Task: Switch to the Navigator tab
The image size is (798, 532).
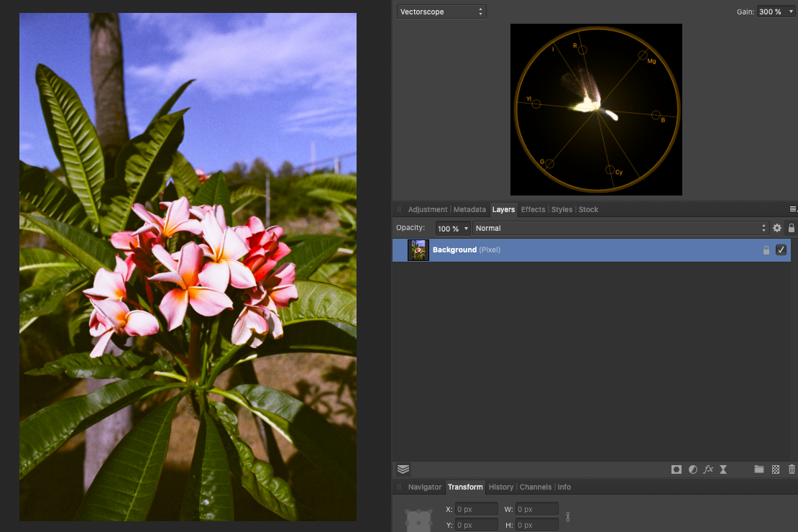Action: click(424, 487)
